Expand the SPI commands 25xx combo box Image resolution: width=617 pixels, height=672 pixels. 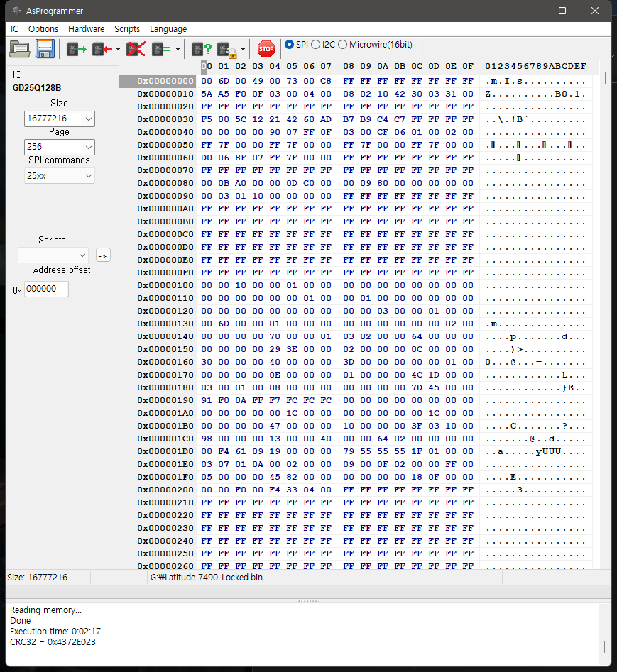click(88, 176)
